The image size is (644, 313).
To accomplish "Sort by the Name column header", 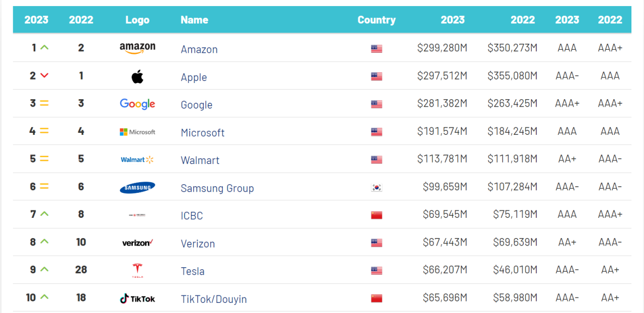I will pos(194,20).
